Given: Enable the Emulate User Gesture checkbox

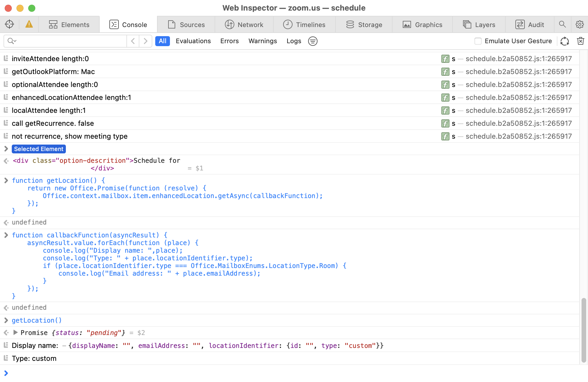Looking at the screenshot, I should 478,41.
